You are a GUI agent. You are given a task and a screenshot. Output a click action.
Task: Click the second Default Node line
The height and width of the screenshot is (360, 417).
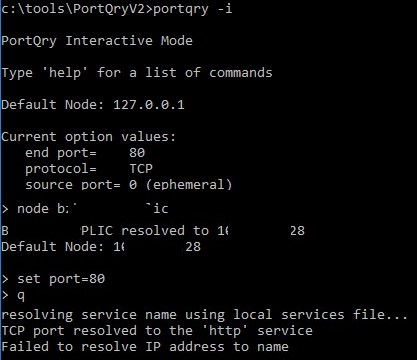point(101,247)
